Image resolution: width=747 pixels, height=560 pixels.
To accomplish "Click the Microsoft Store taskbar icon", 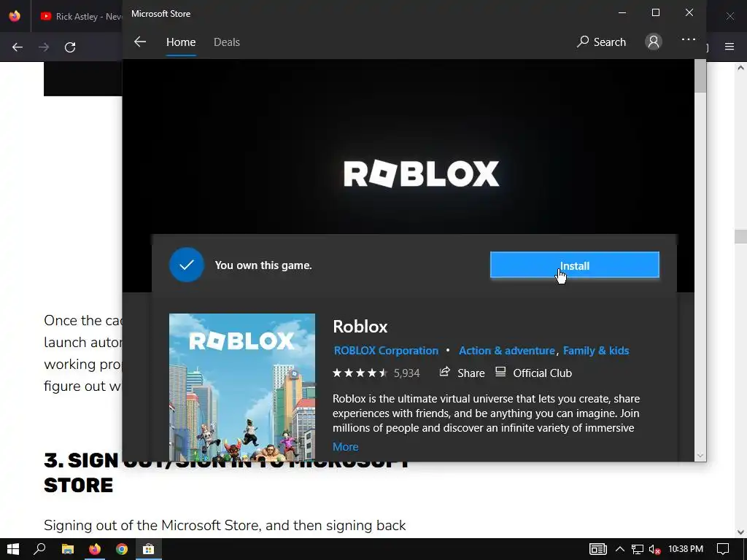I will click(x=149, y=549).
